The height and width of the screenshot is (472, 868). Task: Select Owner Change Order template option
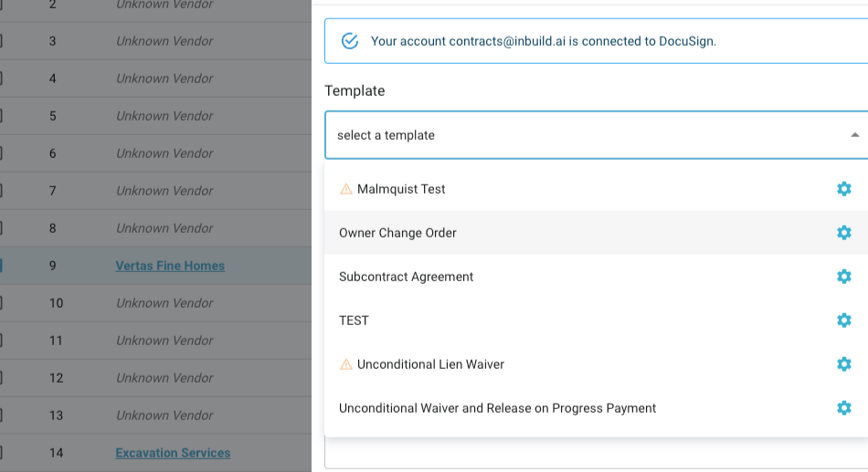(x=397, y=233)
